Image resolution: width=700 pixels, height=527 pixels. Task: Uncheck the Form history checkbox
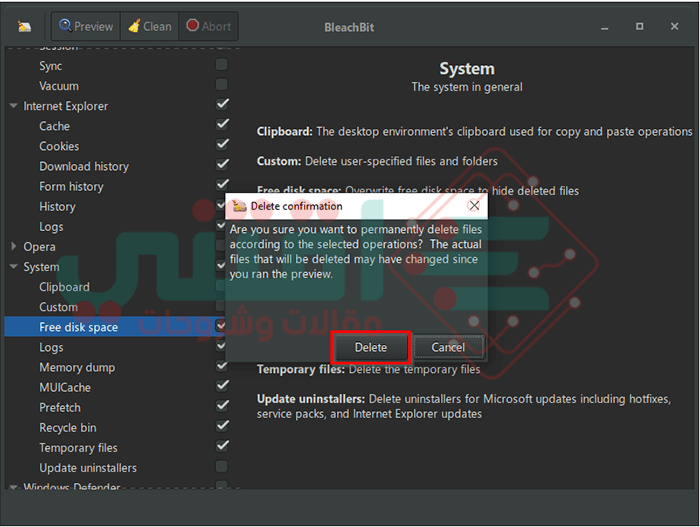point(222,184)
